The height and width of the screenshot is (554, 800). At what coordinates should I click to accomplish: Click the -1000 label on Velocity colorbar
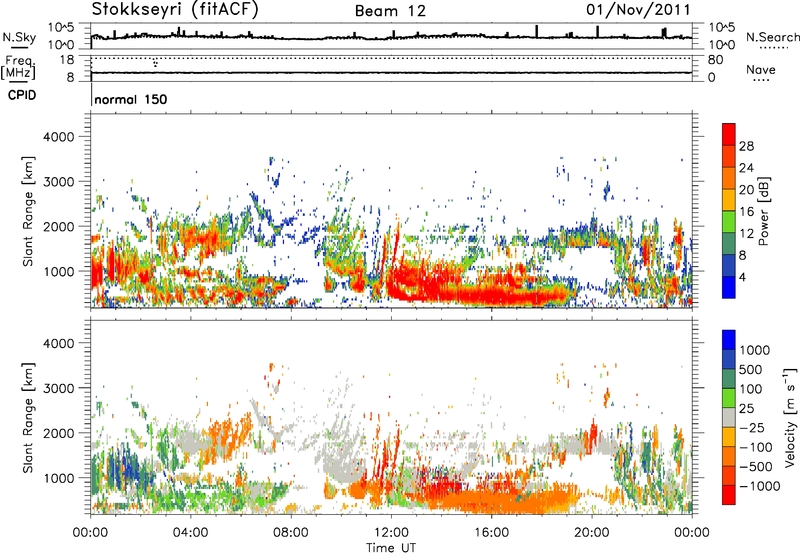point(760,486)
